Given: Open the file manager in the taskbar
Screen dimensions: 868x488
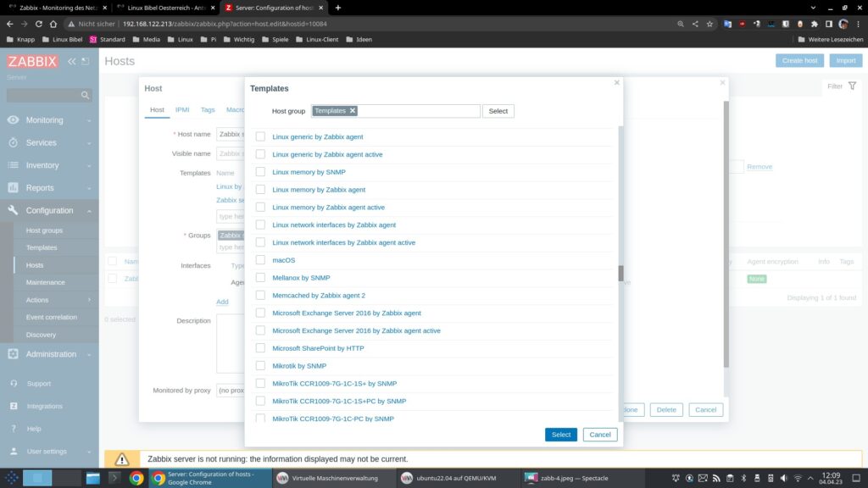Looking at the screenshot, I should tap(92, 478).
